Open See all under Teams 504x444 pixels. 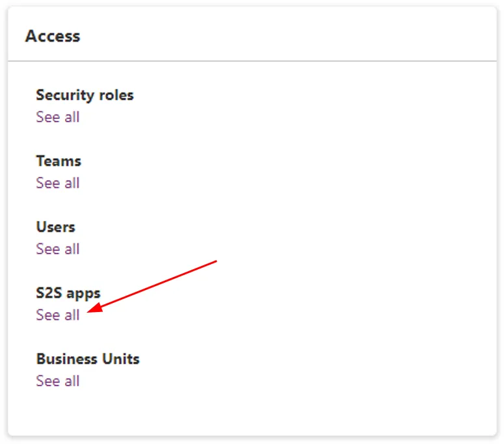coord(57,183)
